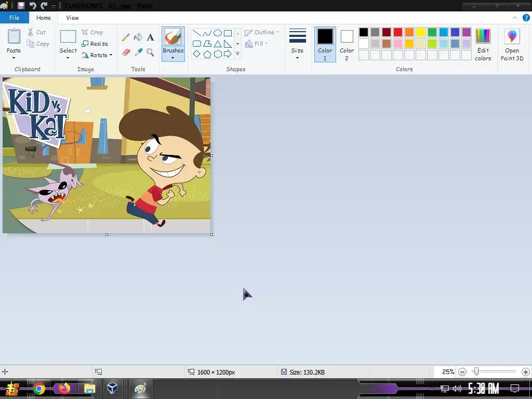The image size is (532, 399).
Task: Click the Copy button
Action: (x=38, y=44)
